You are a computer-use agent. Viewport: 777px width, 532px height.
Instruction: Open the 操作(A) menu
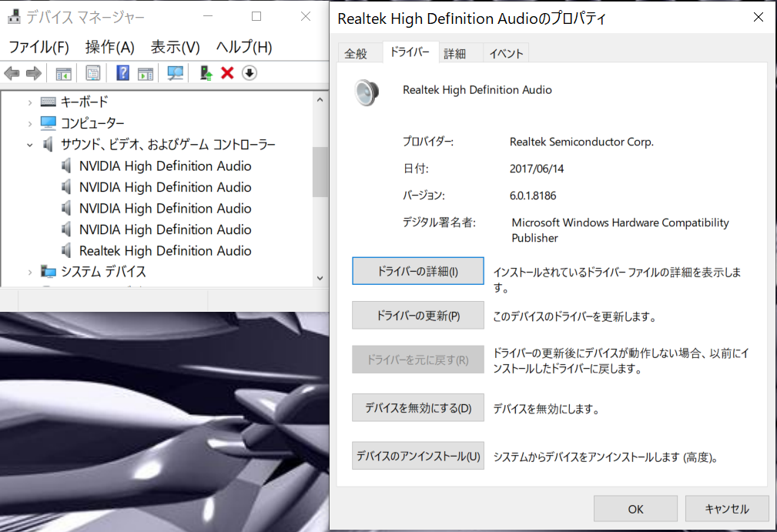(109, 47)
